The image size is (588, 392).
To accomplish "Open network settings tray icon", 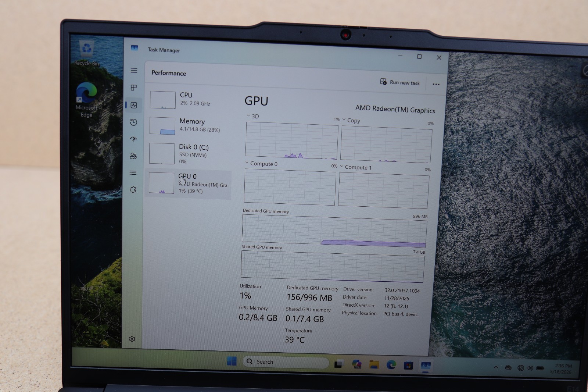I will pos(520,368).
